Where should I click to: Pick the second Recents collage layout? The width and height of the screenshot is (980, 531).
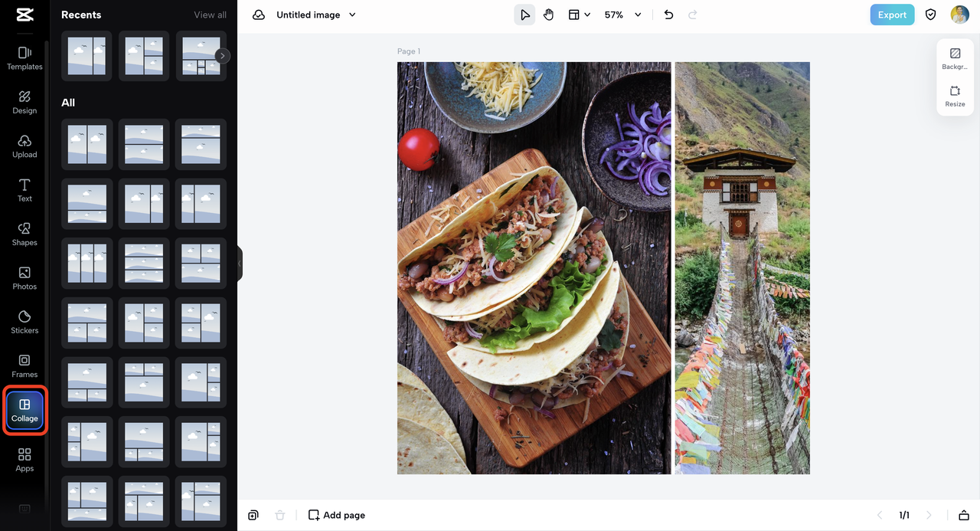point(144,56)
